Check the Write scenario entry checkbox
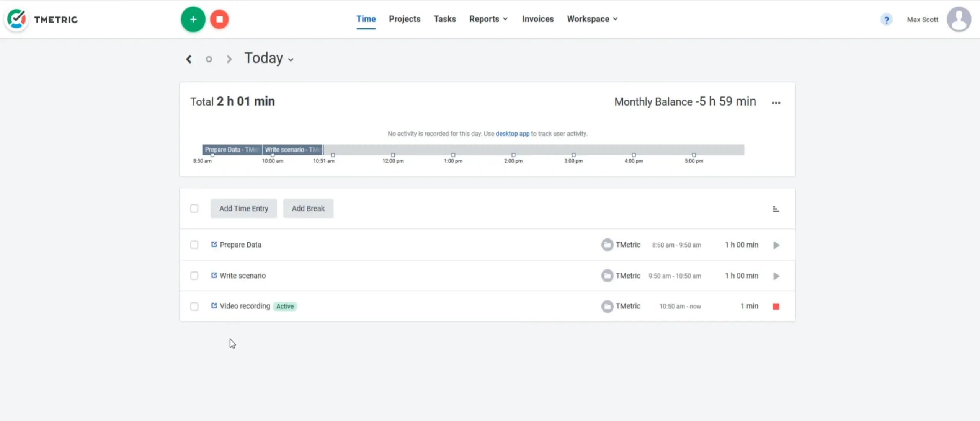The height and width of the screenshot is (421, 980). click(x=194, y=276)
